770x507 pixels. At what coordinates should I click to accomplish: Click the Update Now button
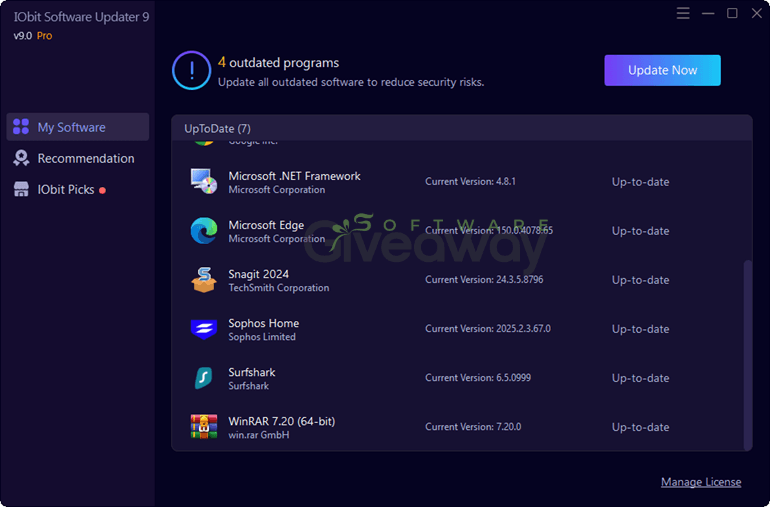(662, 70)
